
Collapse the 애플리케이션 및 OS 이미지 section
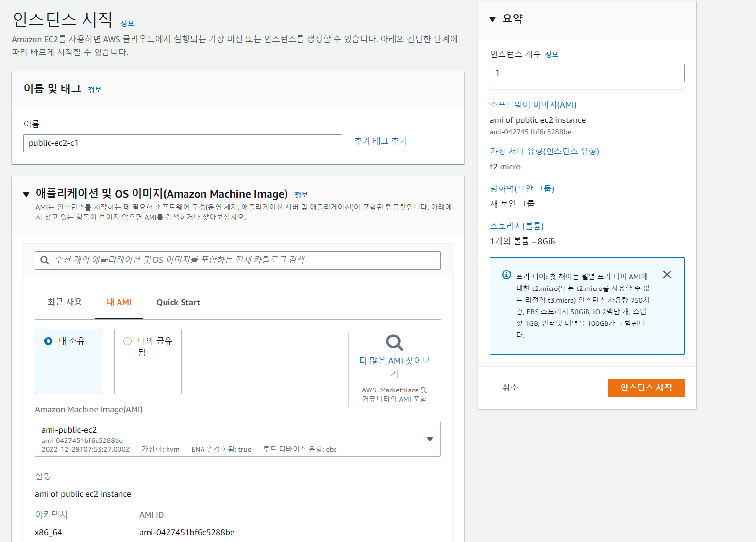click(x=26, y=194)
